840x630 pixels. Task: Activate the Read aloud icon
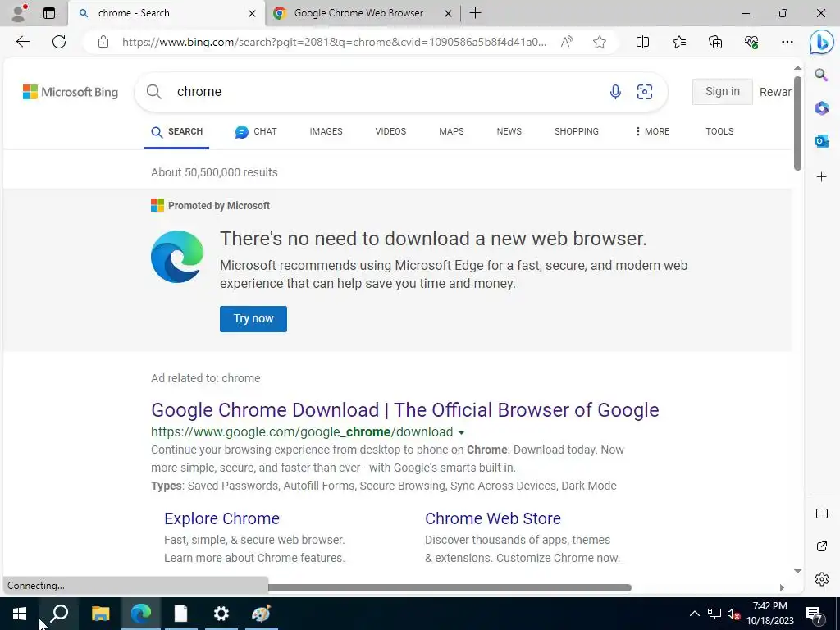tap(567, 42)
